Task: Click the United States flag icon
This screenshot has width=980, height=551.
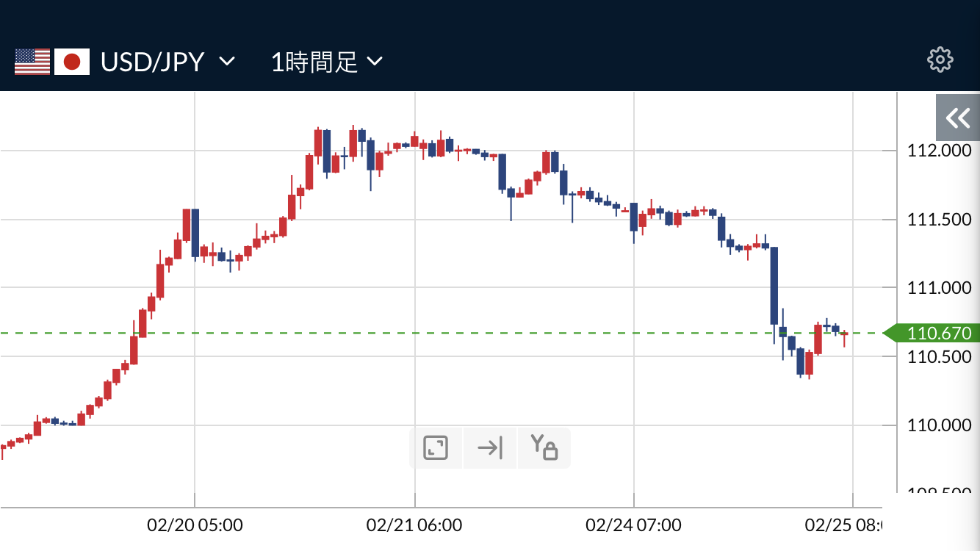Action: tap(32, 62)
